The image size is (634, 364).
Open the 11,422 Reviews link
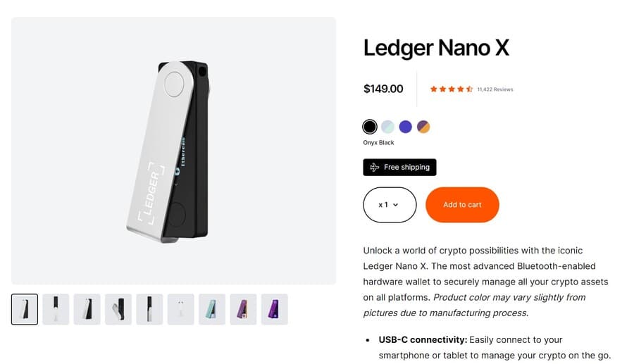[495, 89]
